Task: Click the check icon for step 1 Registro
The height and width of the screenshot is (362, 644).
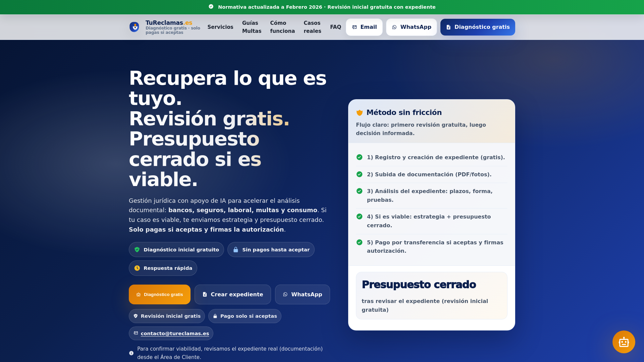Action: pyautogui.click(x=360, y=157)
